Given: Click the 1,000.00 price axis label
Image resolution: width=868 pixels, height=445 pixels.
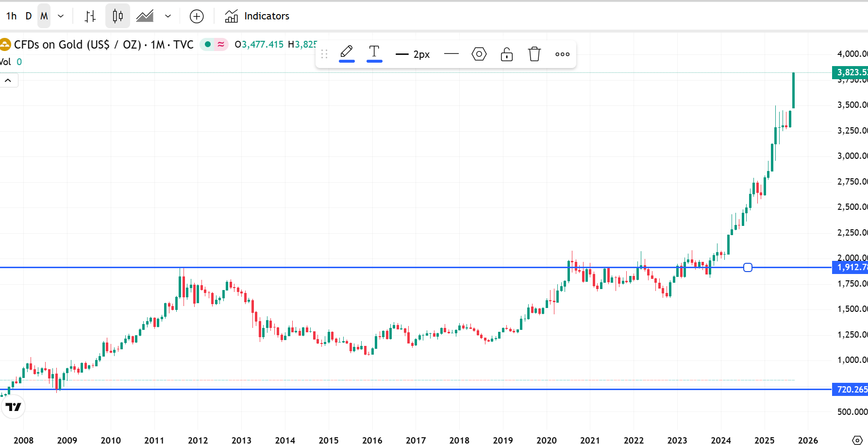Looking at the screenshot, I should (x=852, y=360).
